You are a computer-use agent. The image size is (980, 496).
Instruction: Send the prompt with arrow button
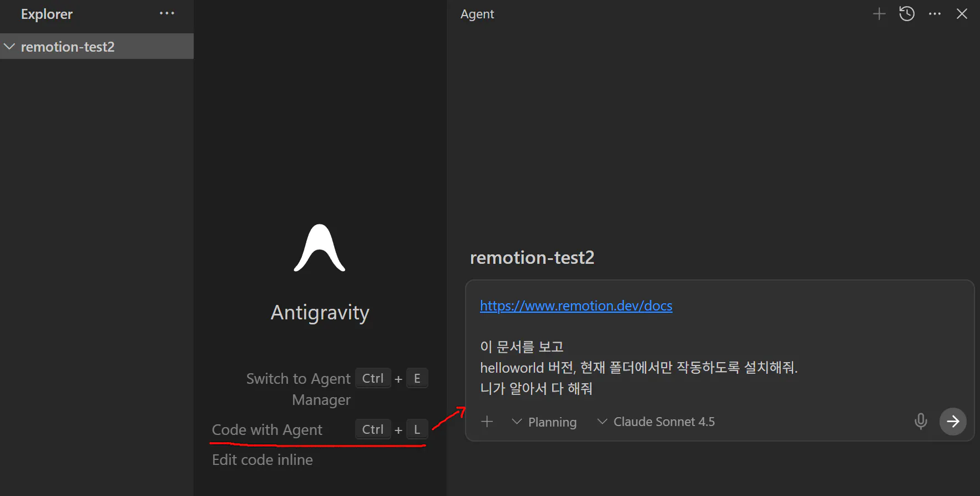[x=953, y=422]
